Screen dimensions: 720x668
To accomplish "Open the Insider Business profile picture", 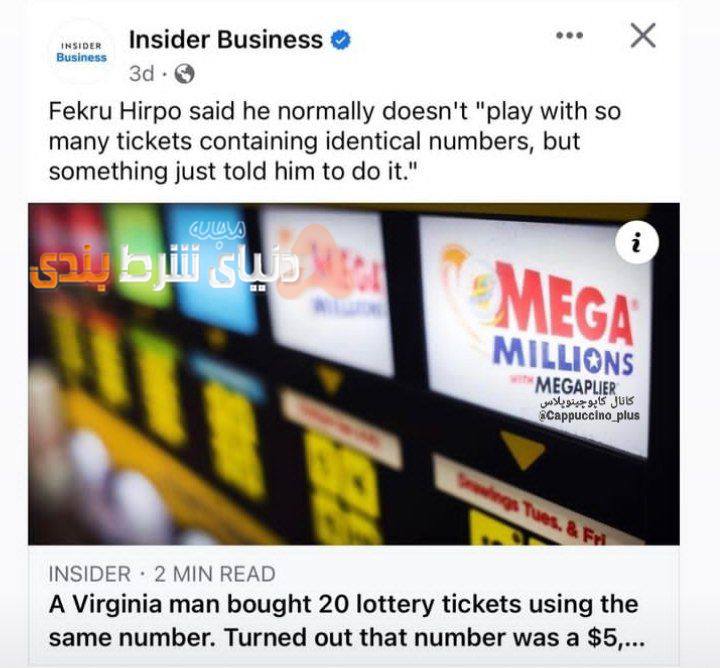I will (81, 51).
